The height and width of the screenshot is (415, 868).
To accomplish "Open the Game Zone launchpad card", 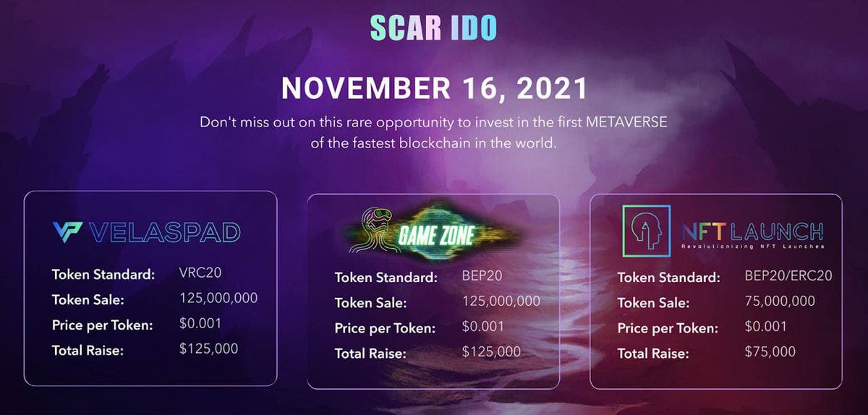I will pos(433,291).
